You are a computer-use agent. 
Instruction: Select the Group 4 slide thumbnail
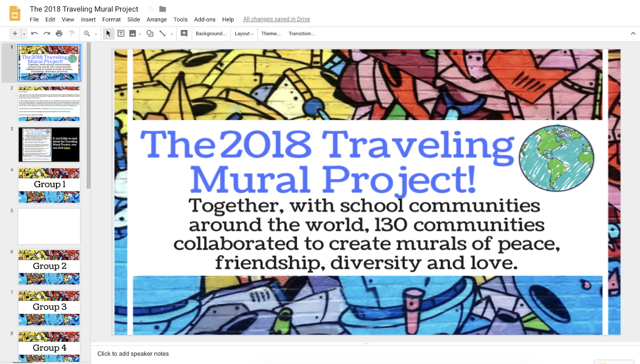coord(49,346)
